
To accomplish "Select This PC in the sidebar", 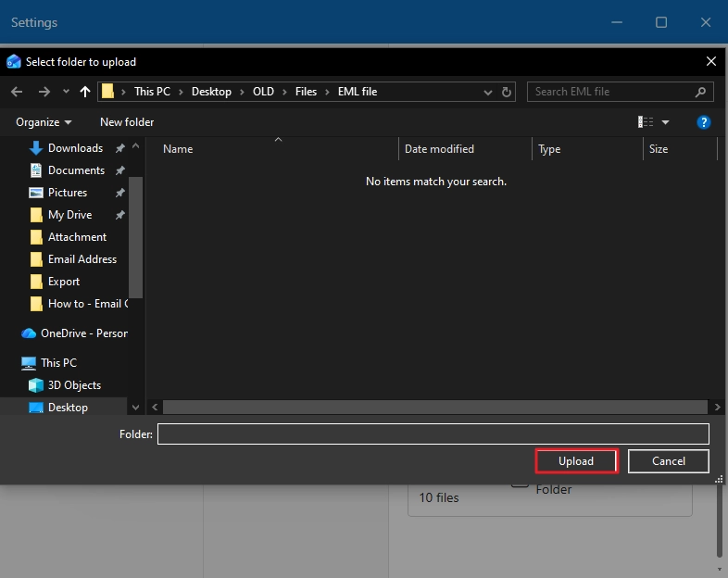I will coord(49,363).
